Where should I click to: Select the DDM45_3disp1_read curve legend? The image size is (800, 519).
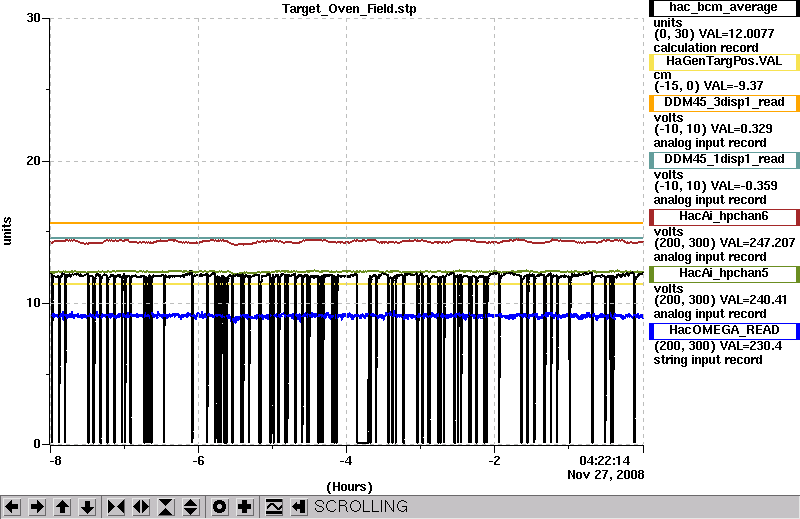point(723,103)
